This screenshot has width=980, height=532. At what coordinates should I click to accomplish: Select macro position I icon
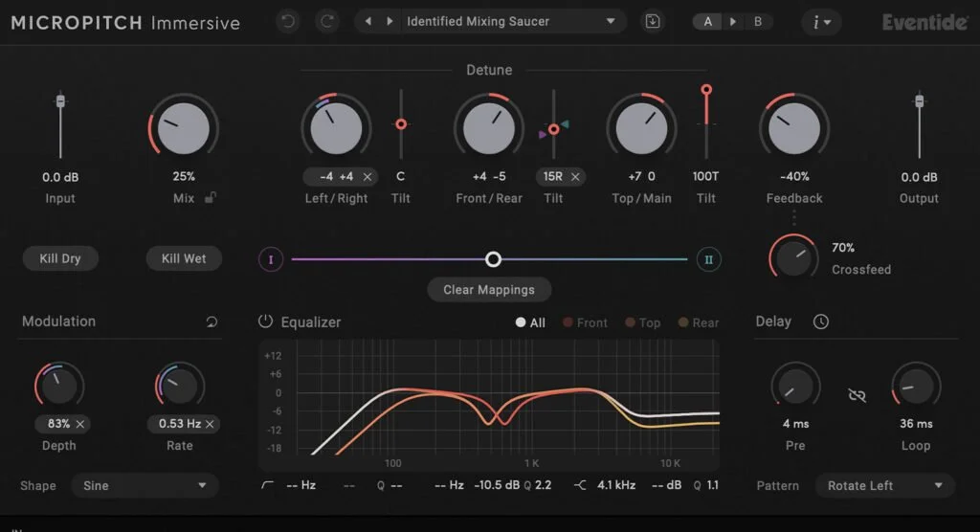pyautogui.click(x=271, y=259)
